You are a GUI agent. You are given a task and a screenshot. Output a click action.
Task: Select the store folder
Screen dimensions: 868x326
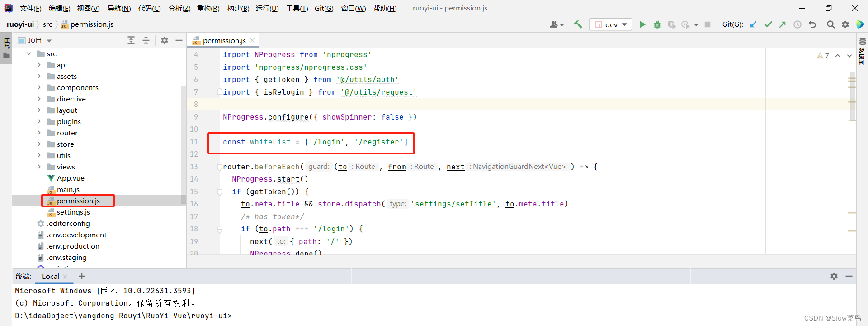tap(66, 144)
